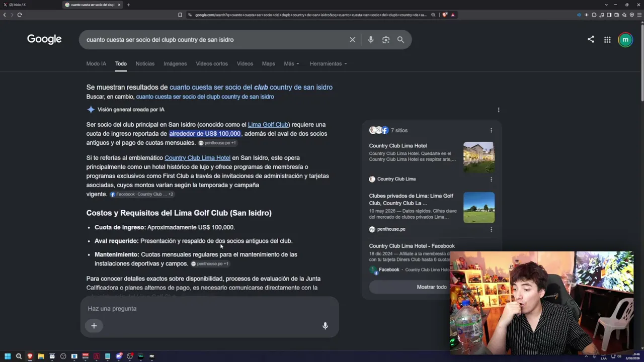Select the Todo results tab

121,64
